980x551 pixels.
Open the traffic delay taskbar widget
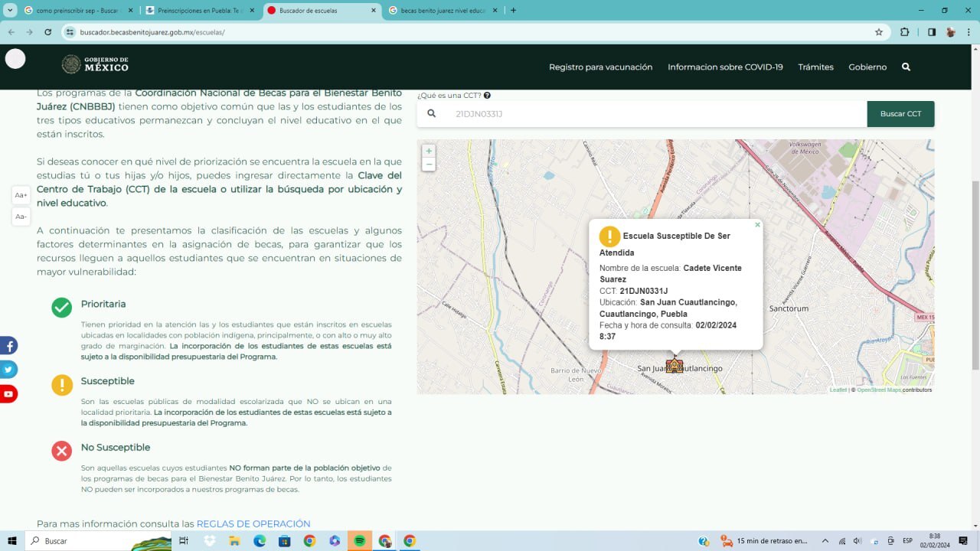coord(763,541)
